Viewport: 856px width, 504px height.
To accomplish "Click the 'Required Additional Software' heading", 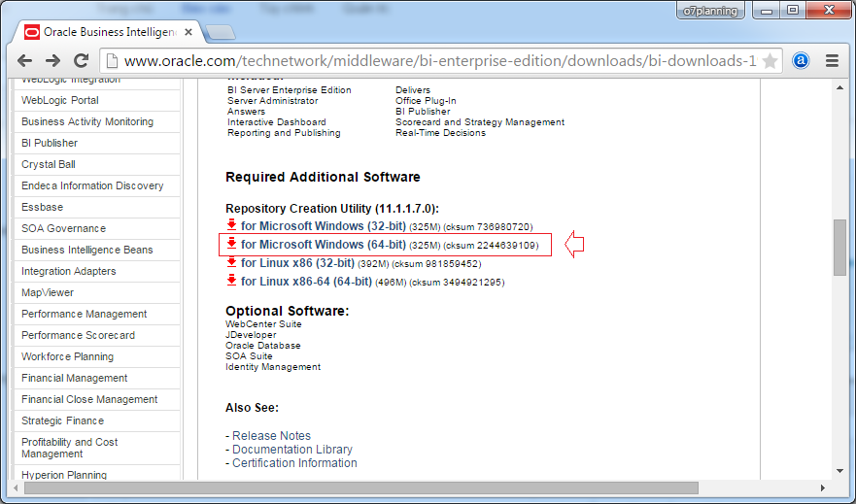I will (x=323, y=177).
